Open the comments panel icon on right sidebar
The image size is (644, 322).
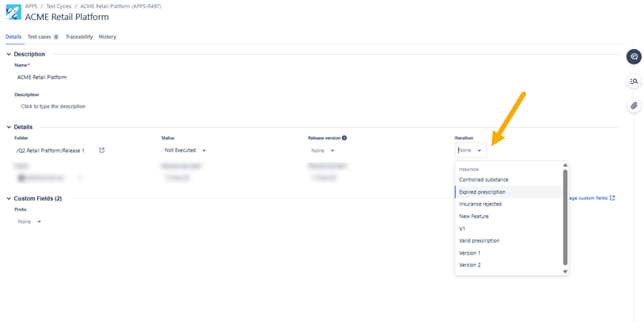(634, 57)
